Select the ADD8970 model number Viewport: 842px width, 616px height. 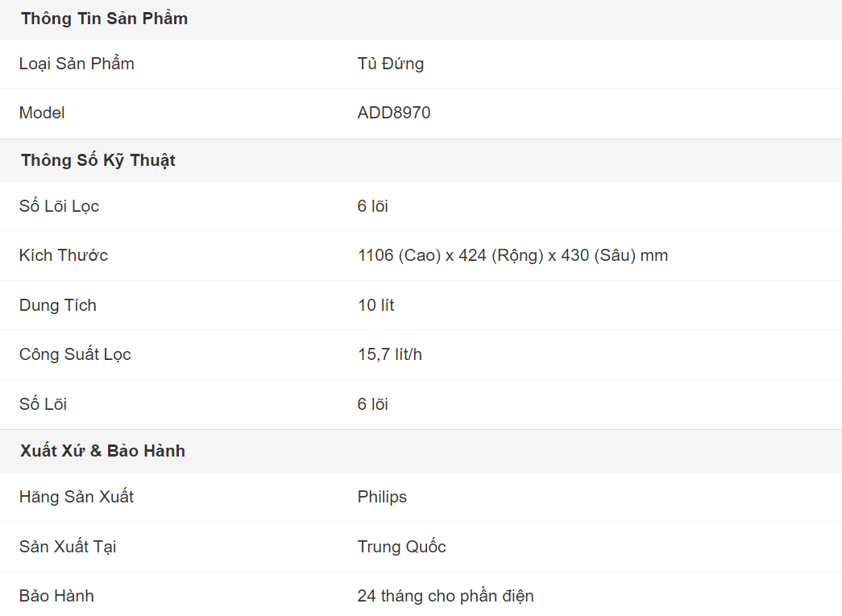pyautogui.click(x=394, y=113)
